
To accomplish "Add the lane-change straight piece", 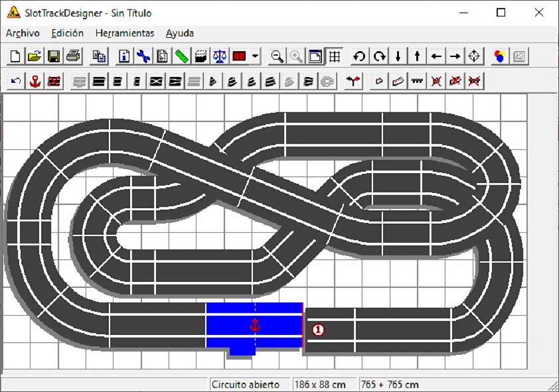I will [x=175, y=82].
